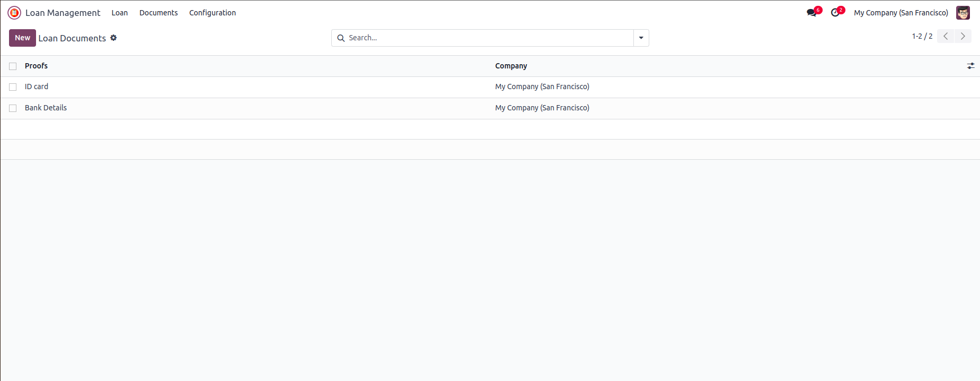The height and width of the screenshot is (381, 980).
Task: Open the Bank Details record
Action: [46, 108]
